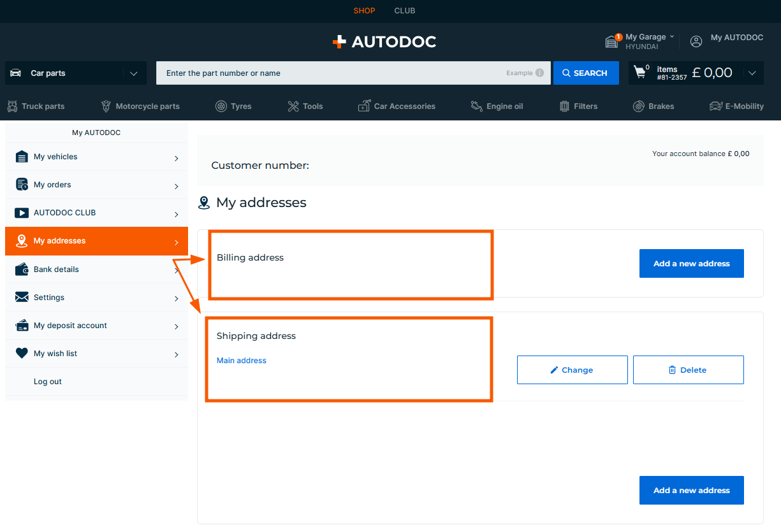Click the search example info icon
Viewport: 781px width, 532px height.
[539, 73]
